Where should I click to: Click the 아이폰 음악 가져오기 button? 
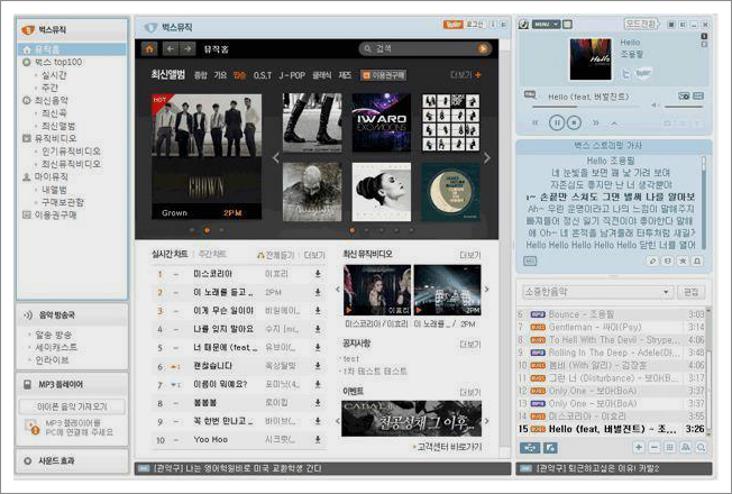[72, 406]
